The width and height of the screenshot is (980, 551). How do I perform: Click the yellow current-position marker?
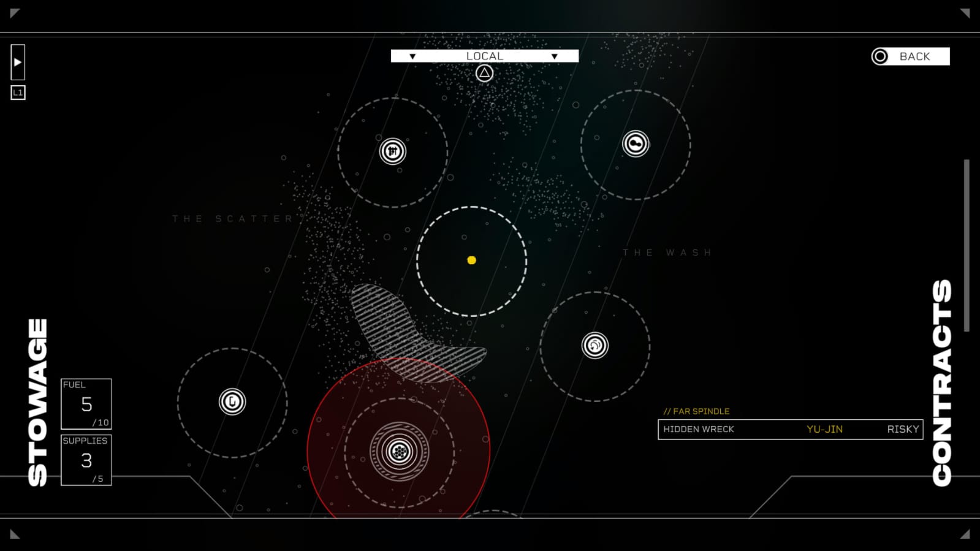471,260
